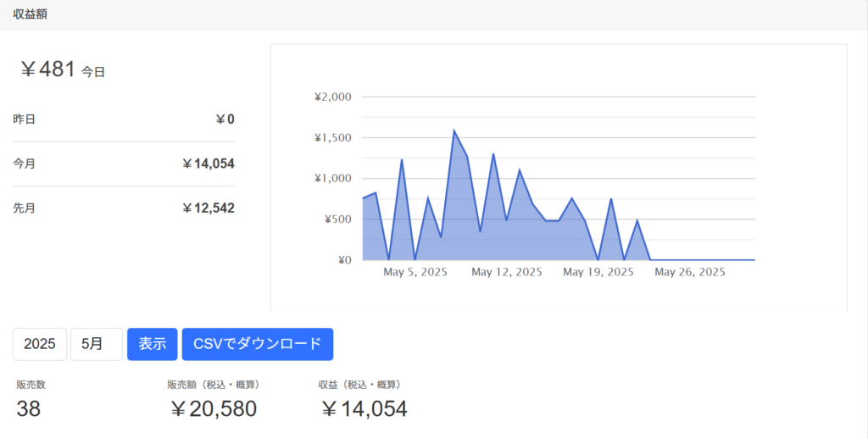Click the 販売数 label
The image size is (868, 438).
coord(31,385)
